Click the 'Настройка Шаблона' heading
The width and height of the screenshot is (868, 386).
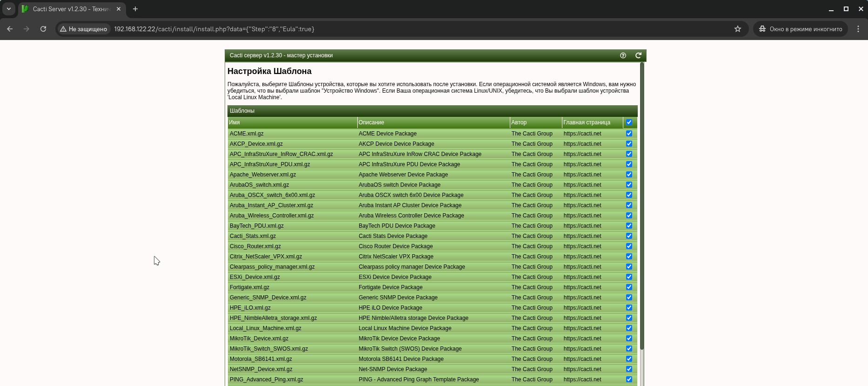[x=269, y=71]
